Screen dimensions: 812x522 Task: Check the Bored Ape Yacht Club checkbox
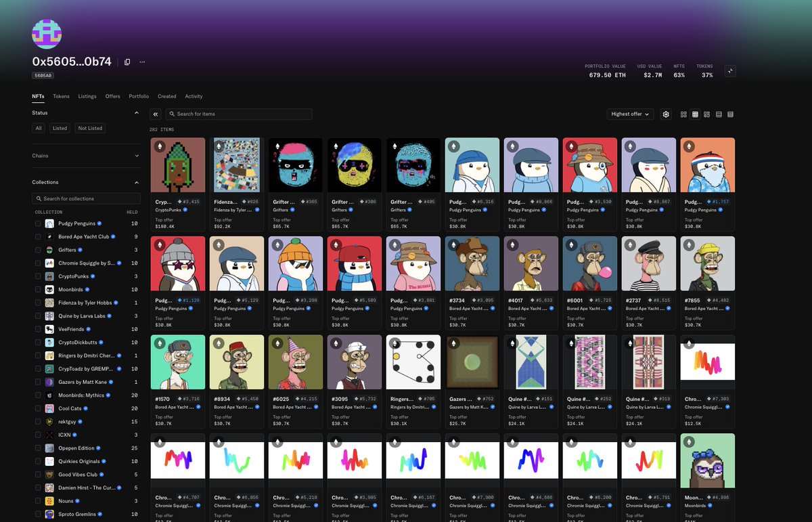point(38,237)
